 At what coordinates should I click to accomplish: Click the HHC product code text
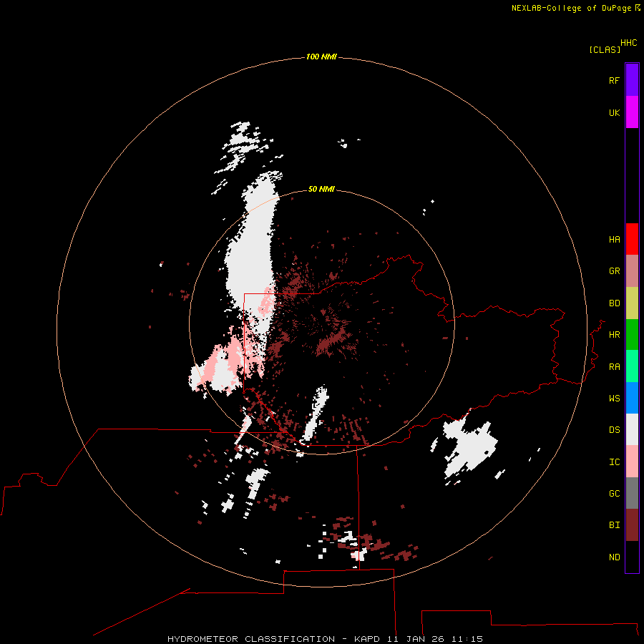tap(628, 43)
